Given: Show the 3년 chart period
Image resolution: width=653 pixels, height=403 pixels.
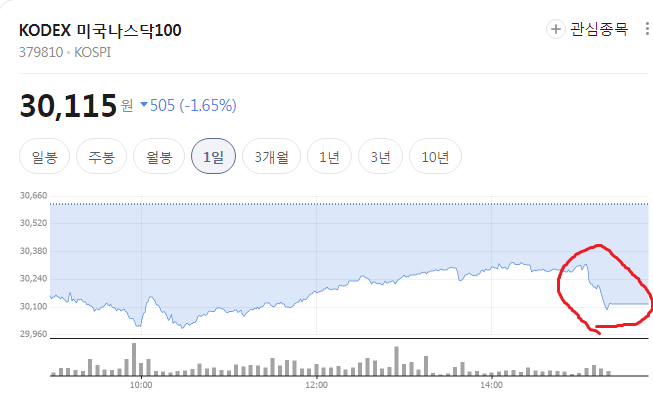Looking at the screenshot, I should click(380, 157).
